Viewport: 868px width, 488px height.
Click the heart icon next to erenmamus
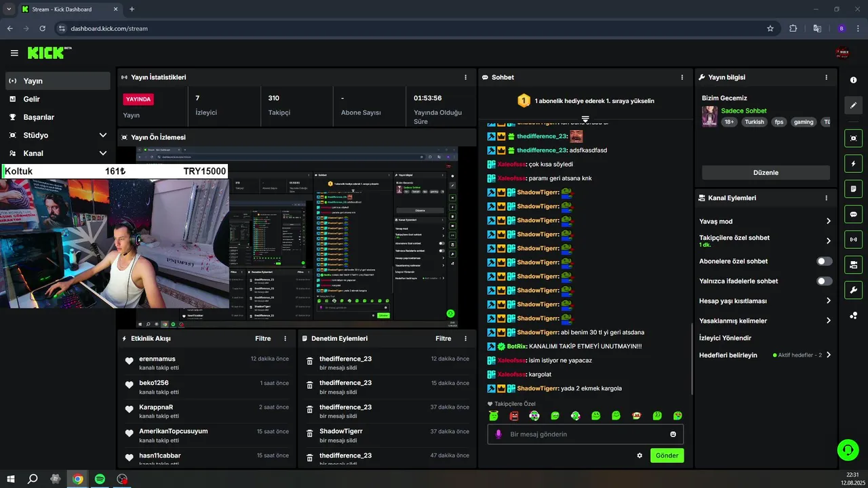[129, 362]
